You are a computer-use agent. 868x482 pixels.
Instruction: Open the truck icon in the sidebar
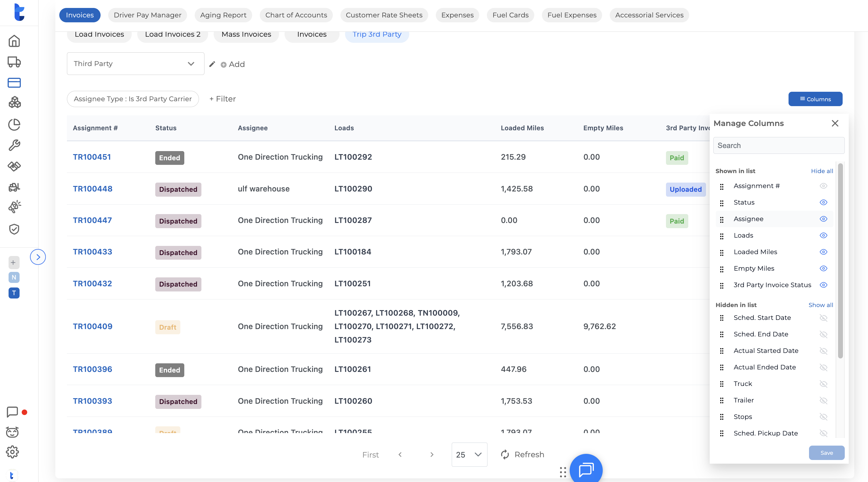point(14,62)
